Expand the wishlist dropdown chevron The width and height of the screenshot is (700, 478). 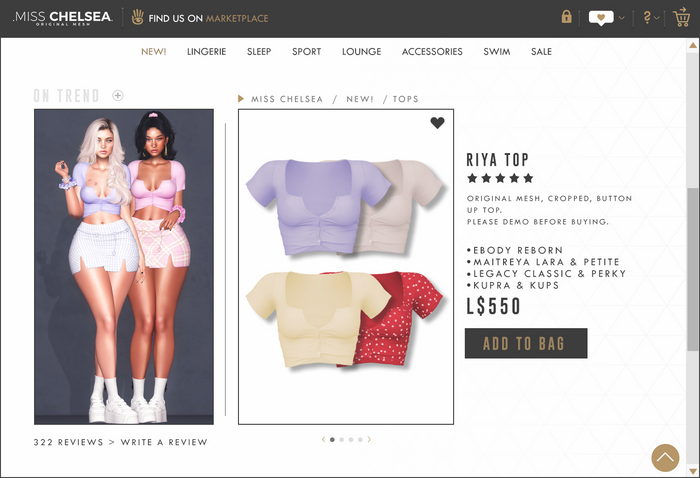click(621, 18)
